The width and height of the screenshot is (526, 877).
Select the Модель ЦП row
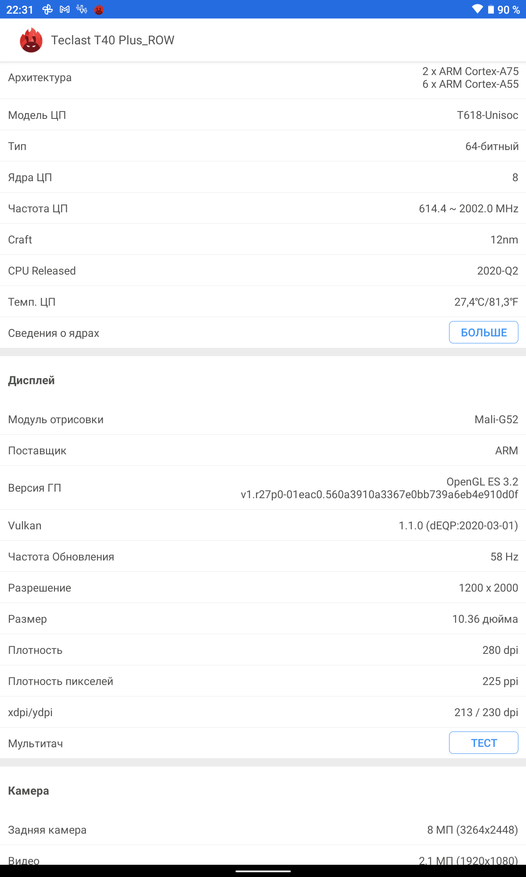263,115
